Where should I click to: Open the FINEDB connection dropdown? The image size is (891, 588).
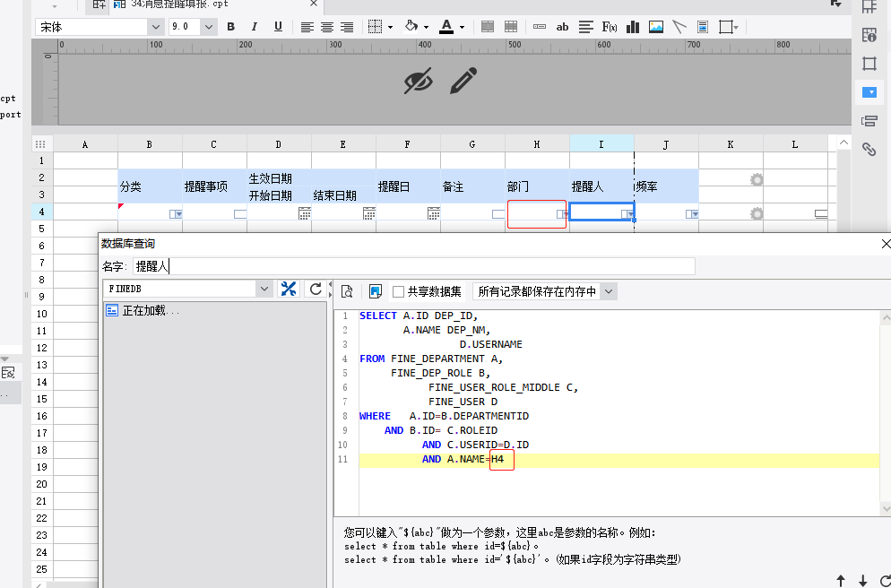click(x=264, y=290)
